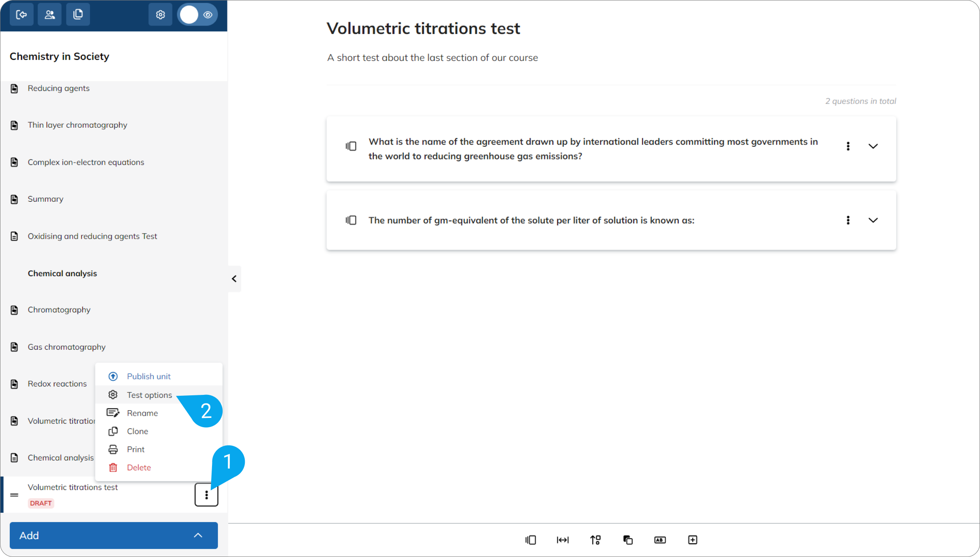Image resolution: width=980 pixels, height=557 pixels.
Task: Click the copy pages icon in header
Action: click(78, 15)
